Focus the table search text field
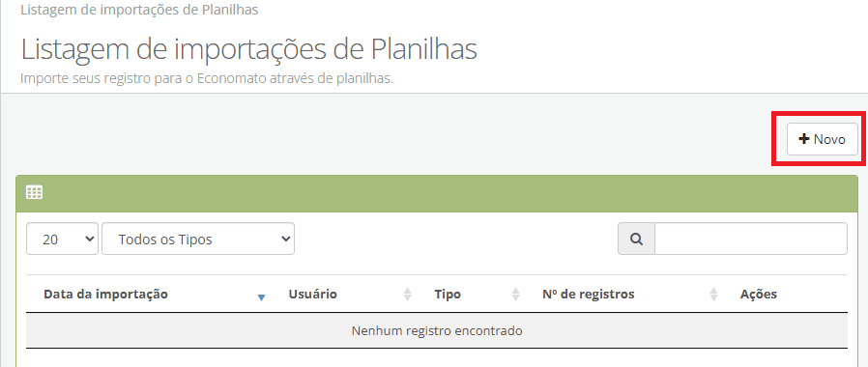 [x=751, y=240]
